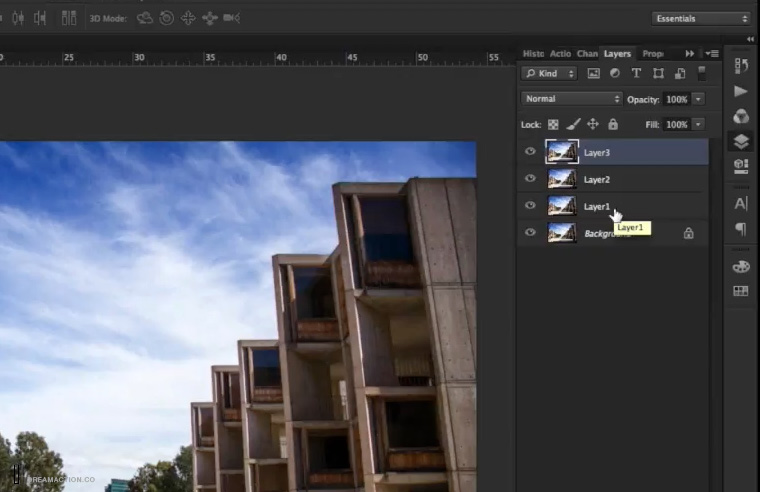This screenshot has height=492, width=760.
Task: Filter layers by pixel image icon
Action: 593,73
